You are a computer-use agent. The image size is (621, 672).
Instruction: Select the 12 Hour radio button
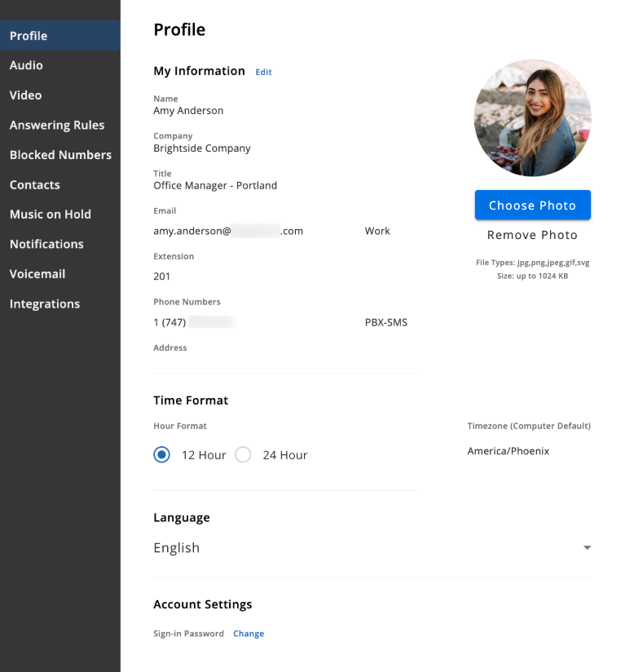162,455
